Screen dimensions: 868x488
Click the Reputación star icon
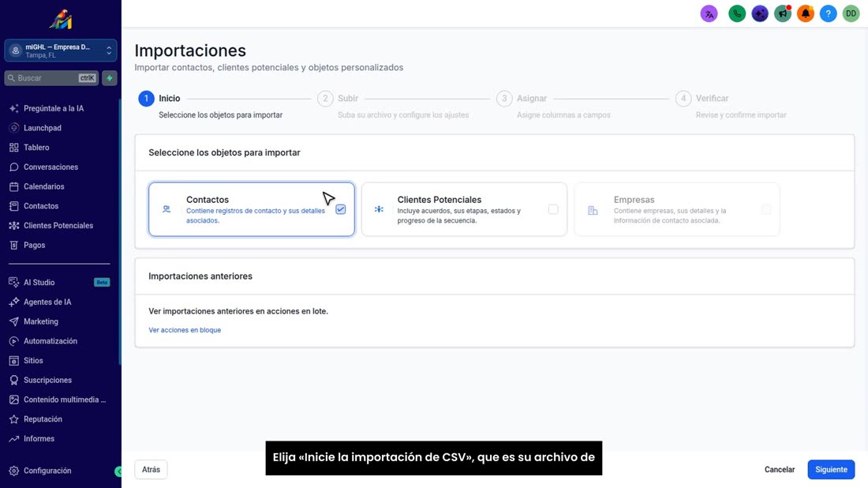coord(14,419)
